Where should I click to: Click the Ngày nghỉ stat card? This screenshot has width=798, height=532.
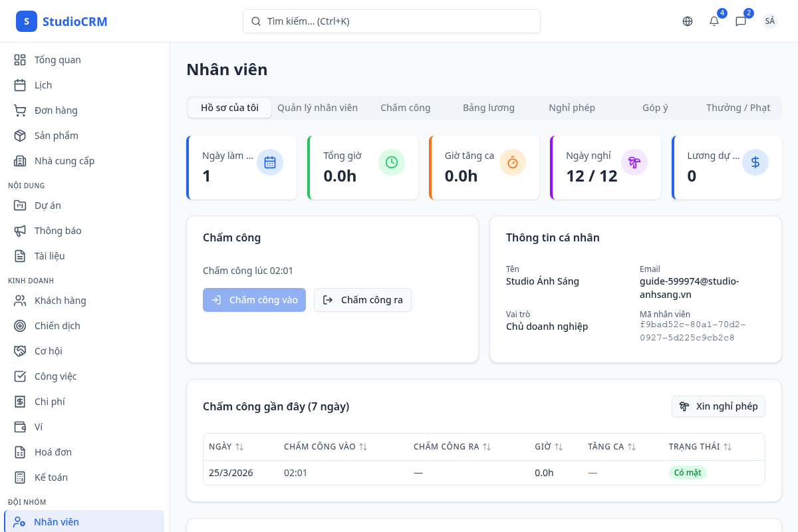(605, 168)
